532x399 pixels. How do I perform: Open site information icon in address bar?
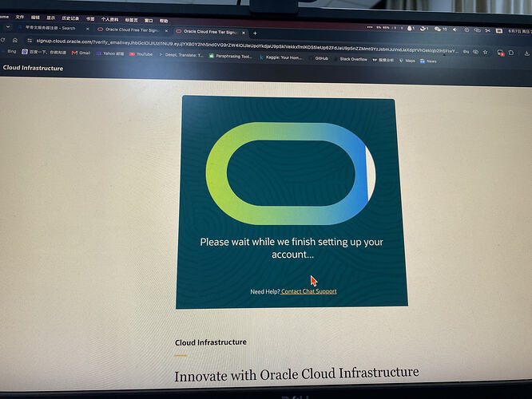click(30, 41)
